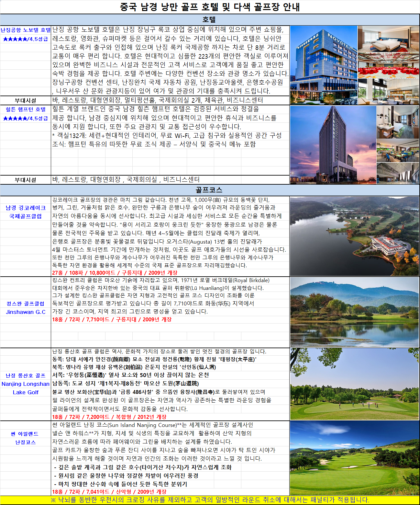Click the Hilton Hampton guest room photo
The height and width of the screenshot is (505, 420).
tap(398, 122)
